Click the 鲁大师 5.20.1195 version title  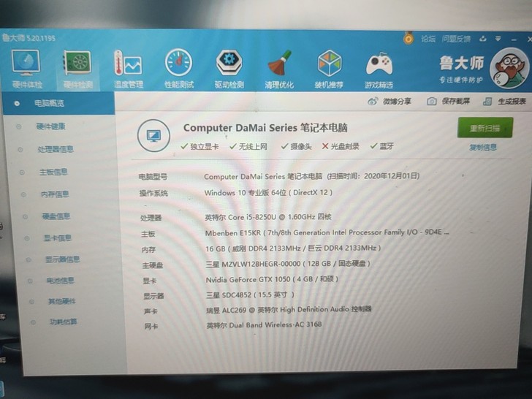pyautogui.click(x=29, y=38)
